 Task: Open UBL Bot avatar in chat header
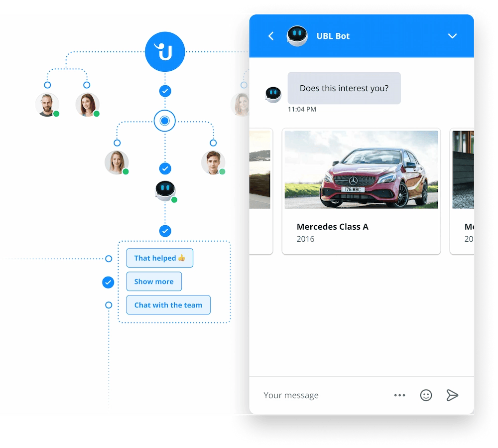pos(297,36)
